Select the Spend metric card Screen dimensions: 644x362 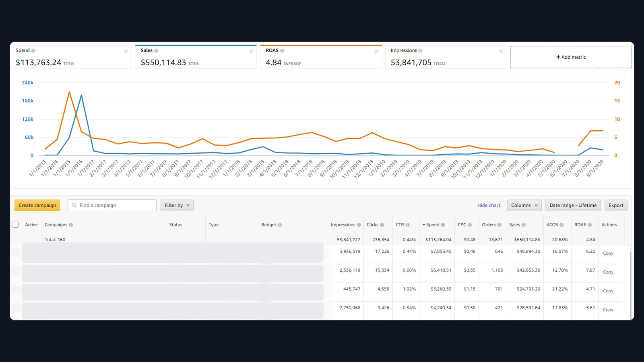point(71,57)
